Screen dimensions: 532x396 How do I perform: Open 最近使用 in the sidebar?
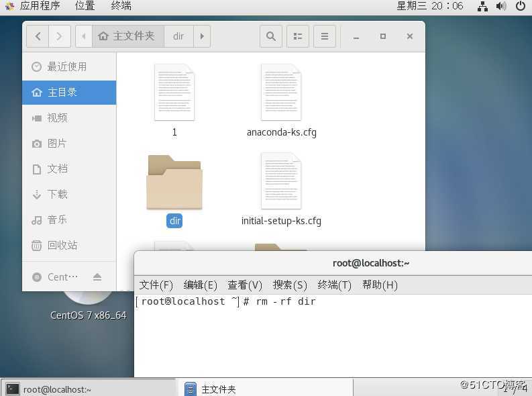click(69, 66)
